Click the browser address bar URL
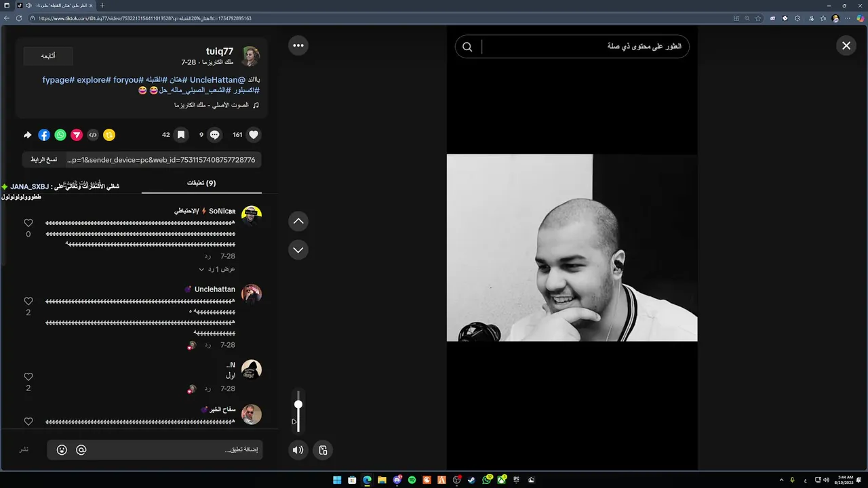 (145, 18)
